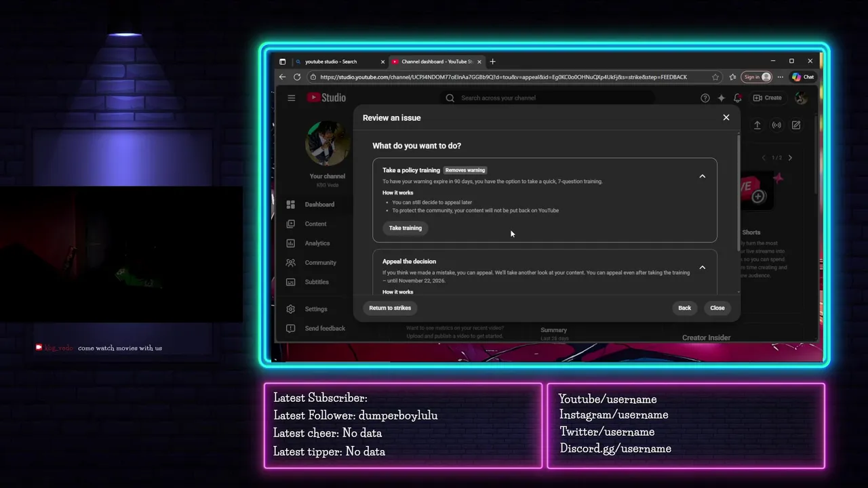Click the Youtube/username overlay text

coord(608,399)
